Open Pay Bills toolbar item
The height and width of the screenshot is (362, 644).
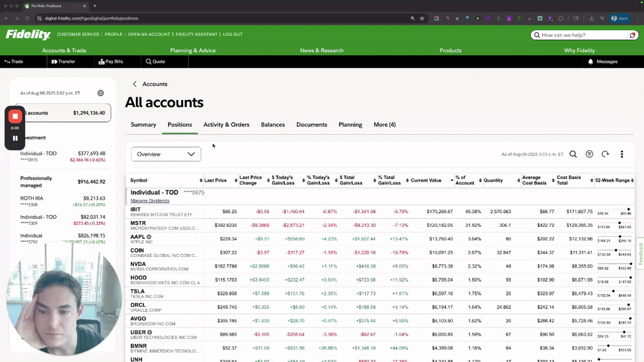click(x=111, y=62)
